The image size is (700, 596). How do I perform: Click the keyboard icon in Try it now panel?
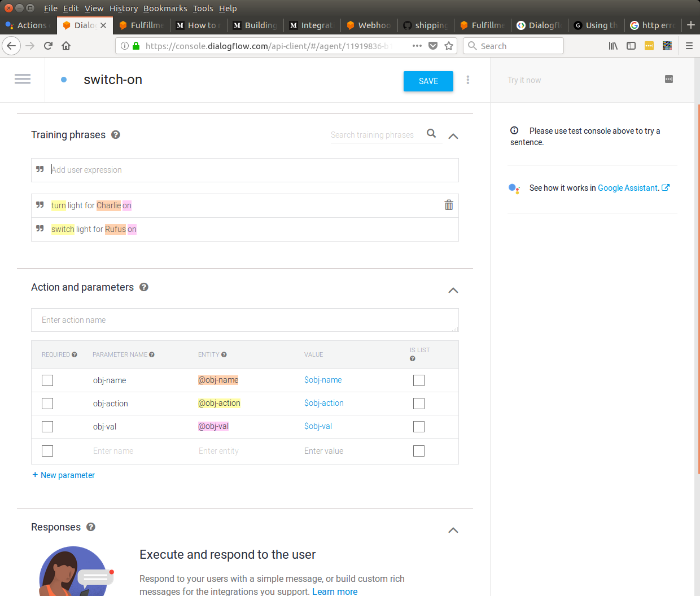668,79
